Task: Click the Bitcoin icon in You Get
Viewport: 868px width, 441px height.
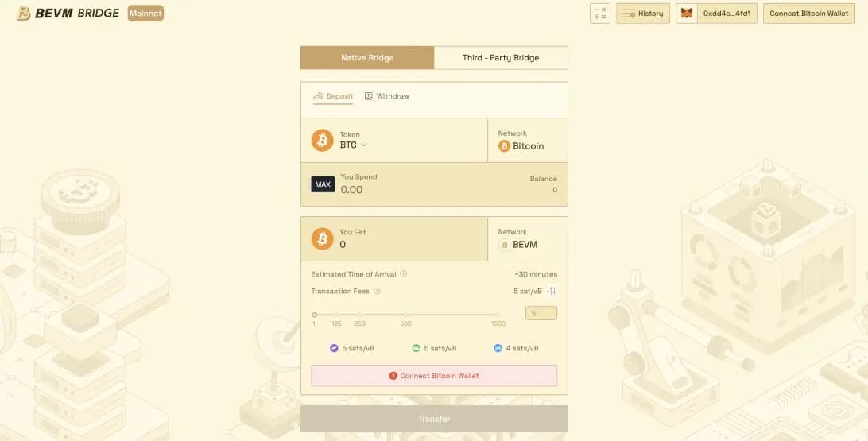Action: pyautogui.click(x=322, y=238)
